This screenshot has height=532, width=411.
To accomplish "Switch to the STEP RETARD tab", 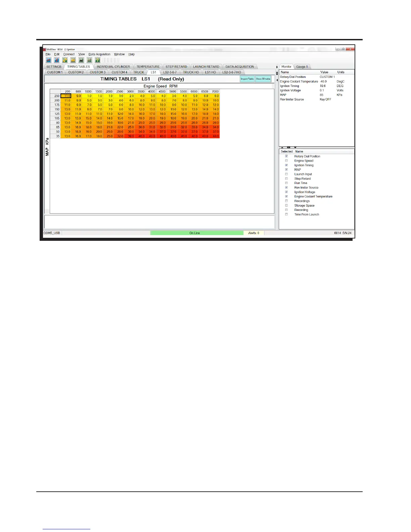I will (176, 66).
